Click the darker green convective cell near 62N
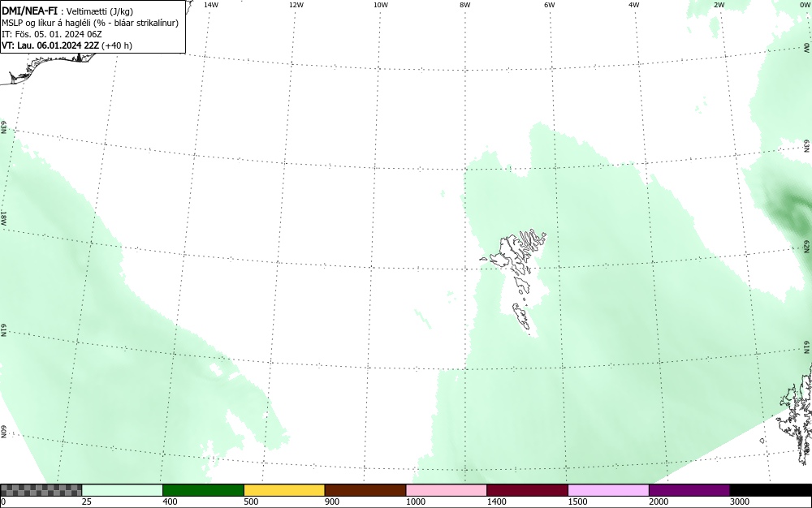The height and width of the screenshot is (508, 812). point(793,209)
